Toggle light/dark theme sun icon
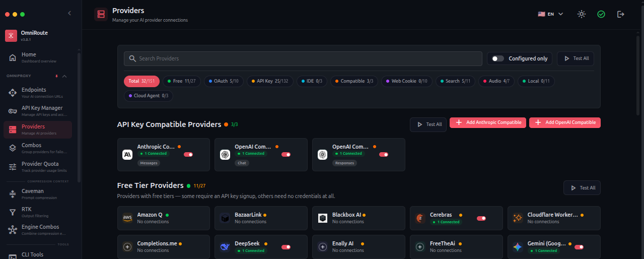The width and height of the screenshot is (644, 259). (582, 14)
